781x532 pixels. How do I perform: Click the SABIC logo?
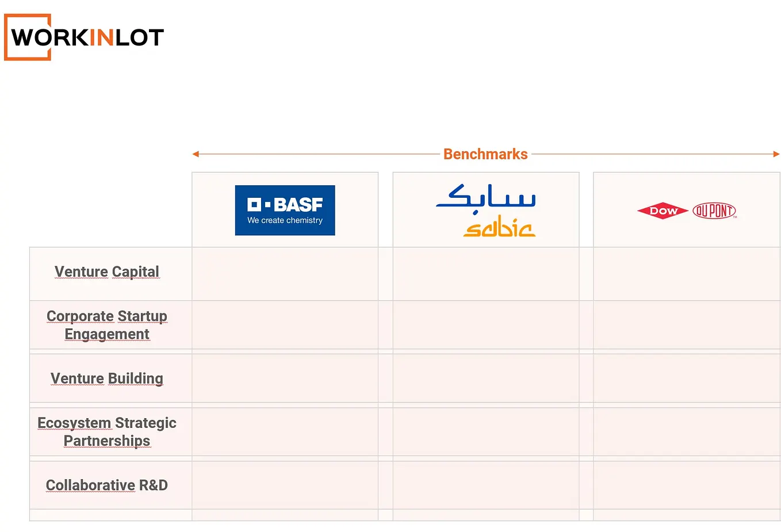coord(486,210)
